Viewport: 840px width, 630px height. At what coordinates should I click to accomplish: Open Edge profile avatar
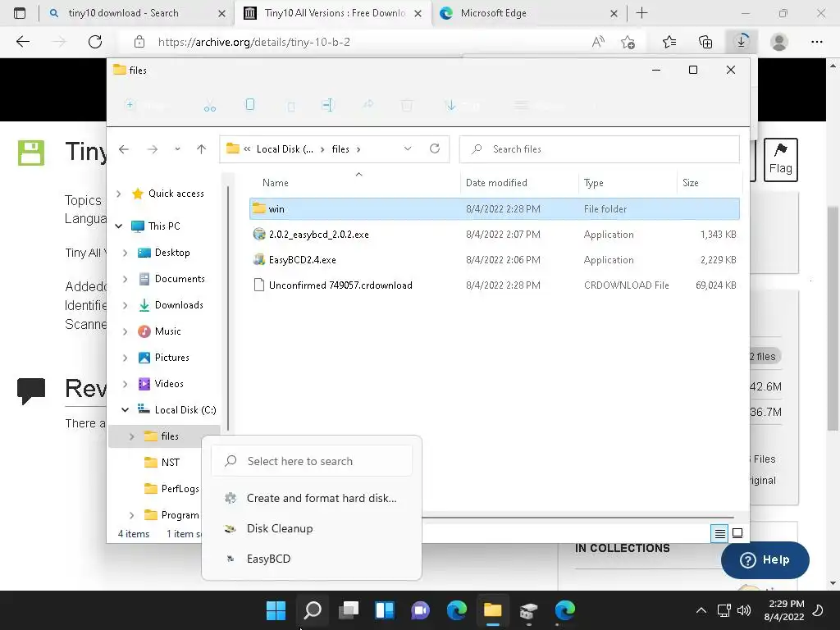coord(779,41)
